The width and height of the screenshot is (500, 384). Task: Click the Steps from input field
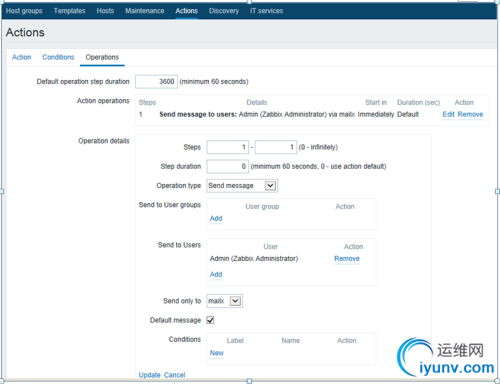click(227, 147)
